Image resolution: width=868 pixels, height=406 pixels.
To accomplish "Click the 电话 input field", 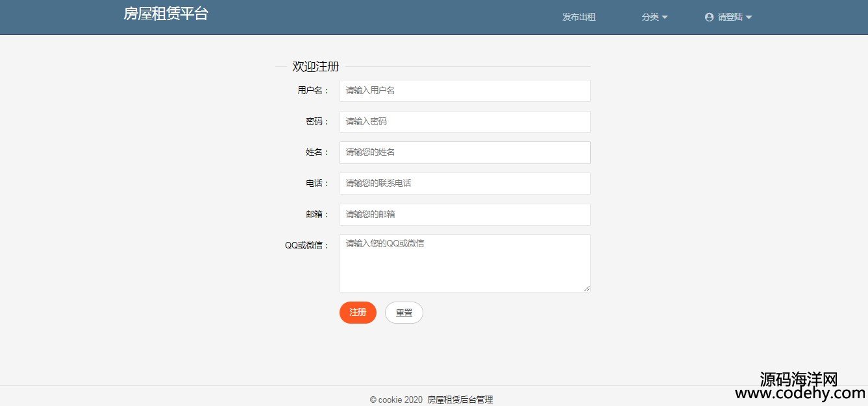I will (465, 184).
